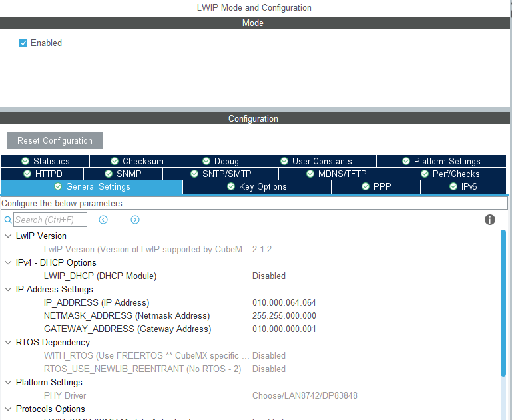The height and width of the screenshot is (420, 512).
Task: Click the Search (Ctrl+F) input field
Action: (x=50, y=220)
